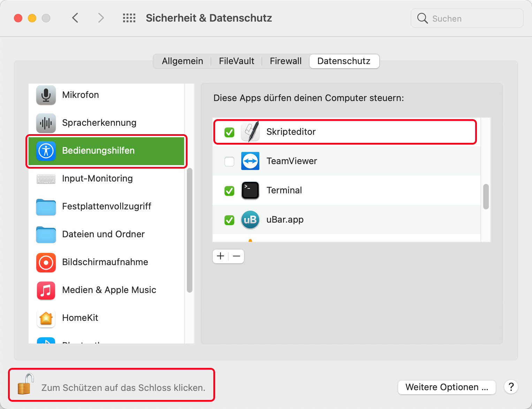Click the Weitere Optionen button

[x=447, y=387]
